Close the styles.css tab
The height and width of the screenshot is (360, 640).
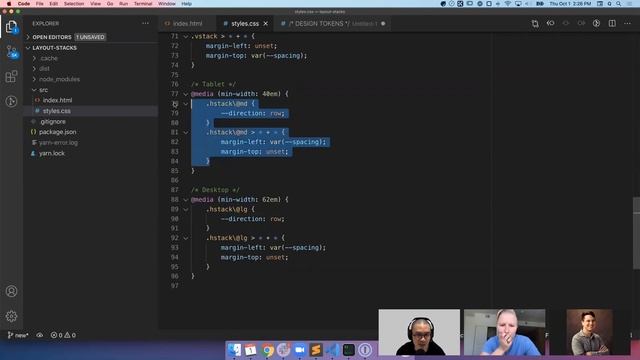click(266, 24)
